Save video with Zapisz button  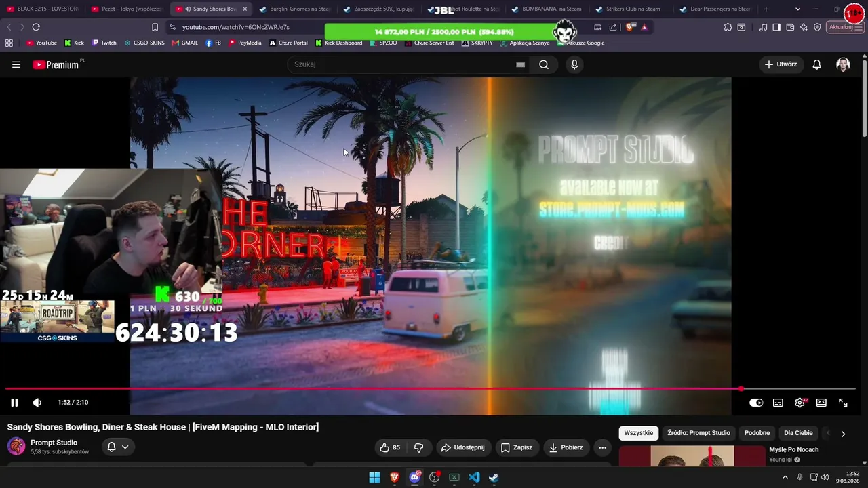(x=517, y=447)
